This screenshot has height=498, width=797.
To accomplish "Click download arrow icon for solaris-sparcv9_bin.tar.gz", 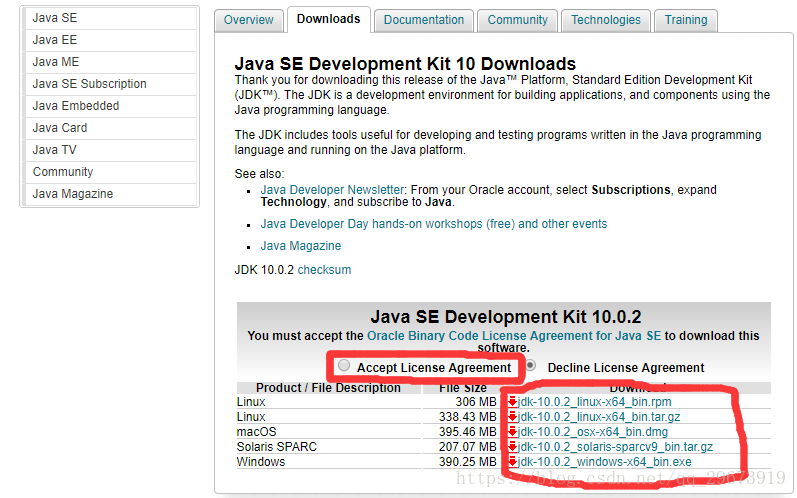I will coord(512,447).
